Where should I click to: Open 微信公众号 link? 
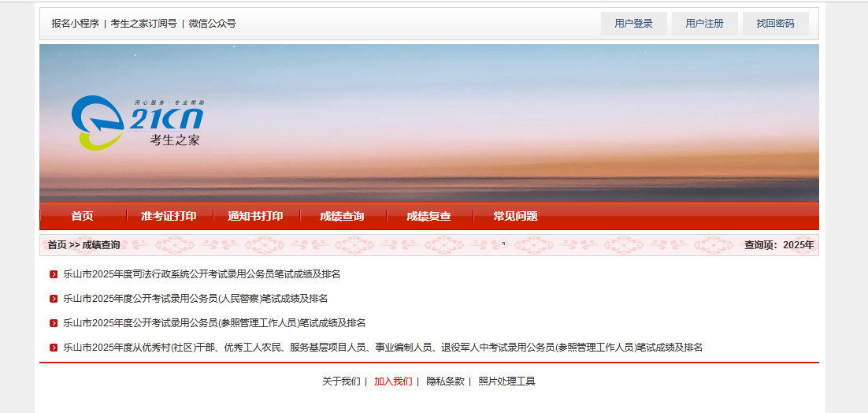click(x=212, y=24)
